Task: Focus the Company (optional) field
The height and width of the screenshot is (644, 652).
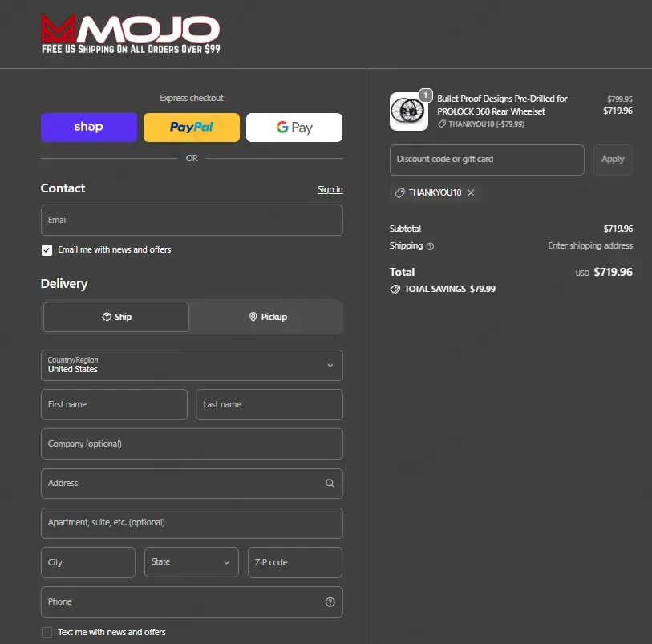Action: (192, 444)
